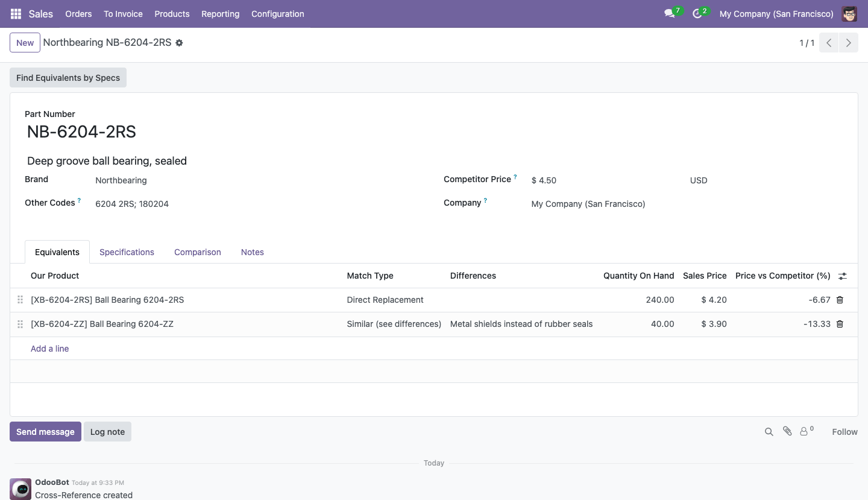Search messages with the magnifier icon
The image size is (868, 500).
coord(769,432)
